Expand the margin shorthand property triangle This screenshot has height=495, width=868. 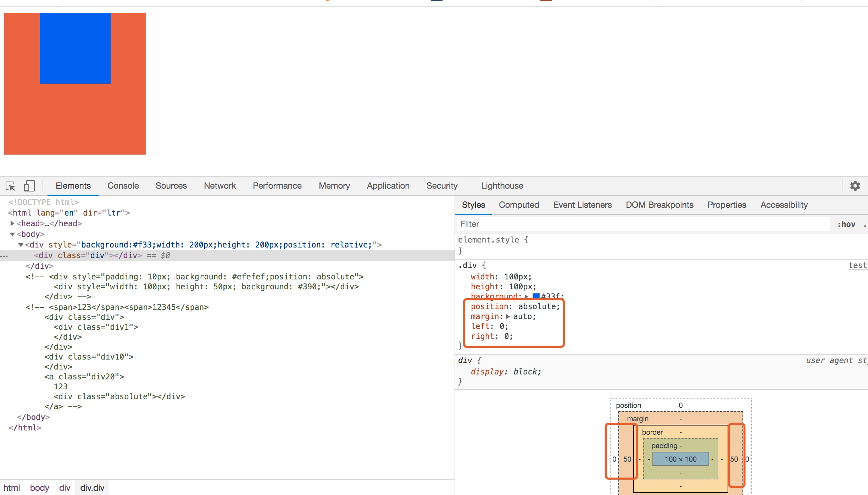[x=508, y=317]
